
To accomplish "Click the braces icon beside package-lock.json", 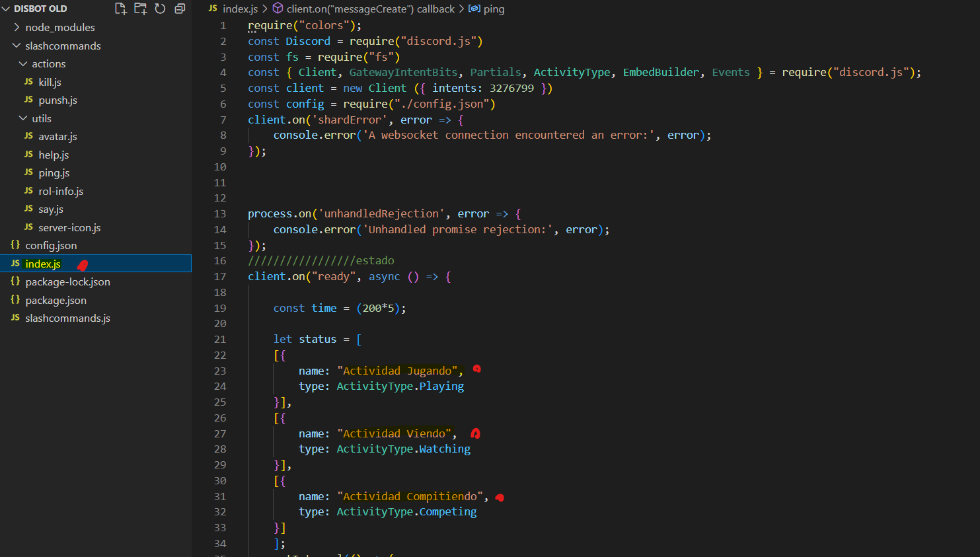I will 15,281.
